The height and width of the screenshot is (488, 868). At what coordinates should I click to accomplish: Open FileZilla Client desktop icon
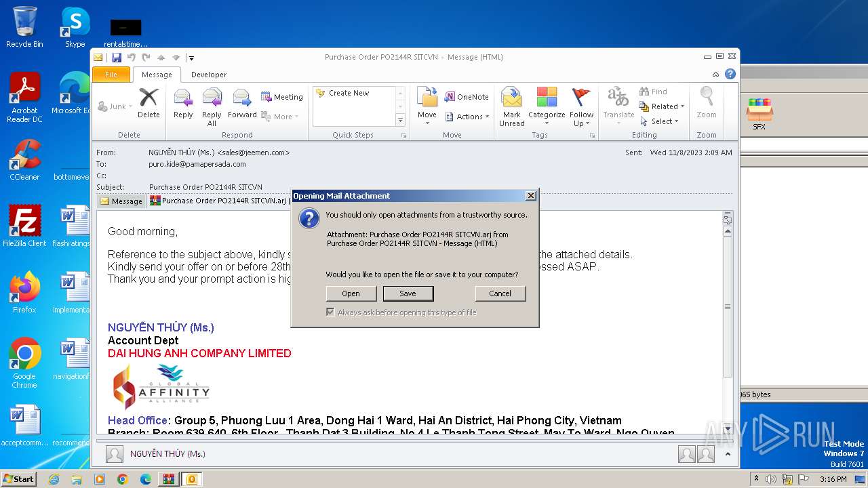[24, 226]
